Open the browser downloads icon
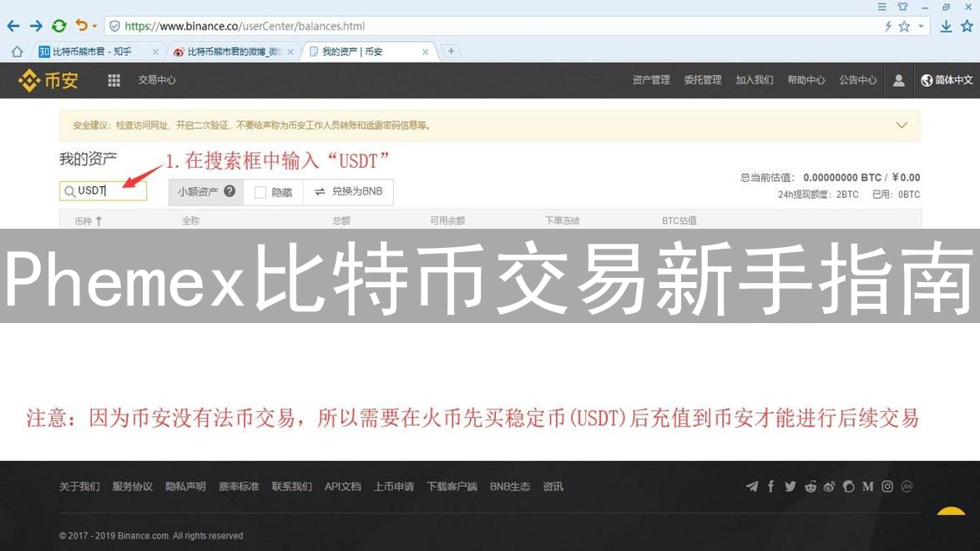This screenshot has width=980, height=551. 947,26
